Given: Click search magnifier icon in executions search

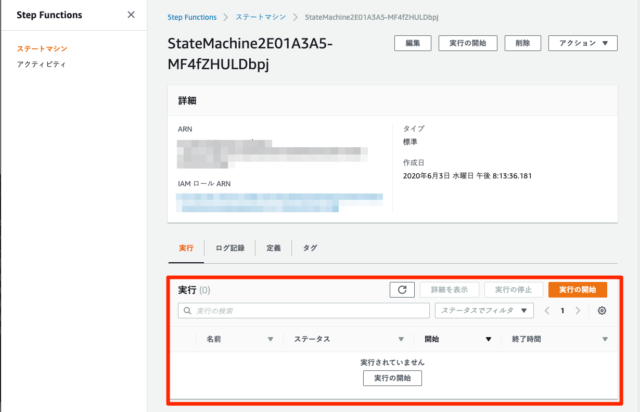Looking at the screenshot, I should [x=187, y=311].
